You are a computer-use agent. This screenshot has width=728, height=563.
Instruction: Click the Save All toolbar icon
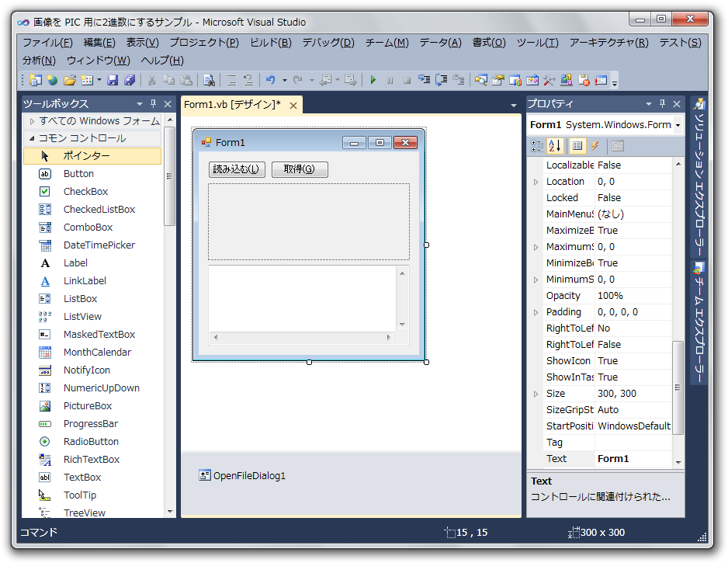[130, 80]
